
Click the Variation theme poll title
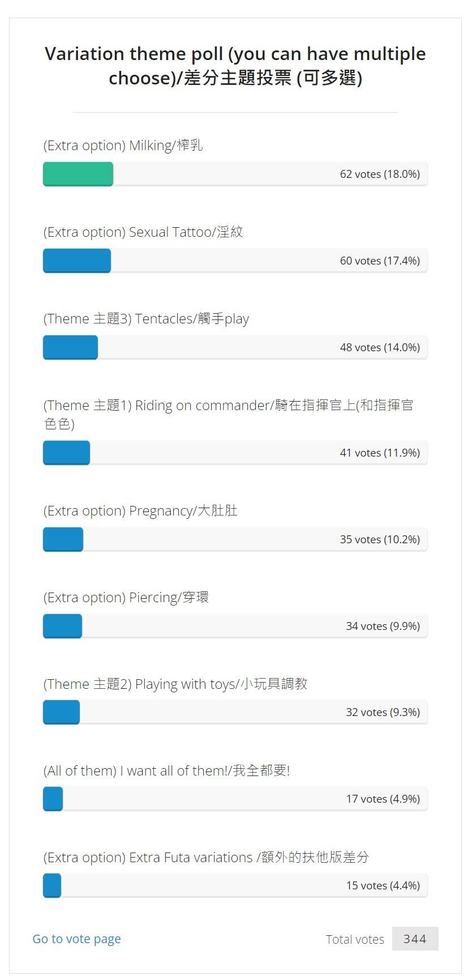pos(235,66)
